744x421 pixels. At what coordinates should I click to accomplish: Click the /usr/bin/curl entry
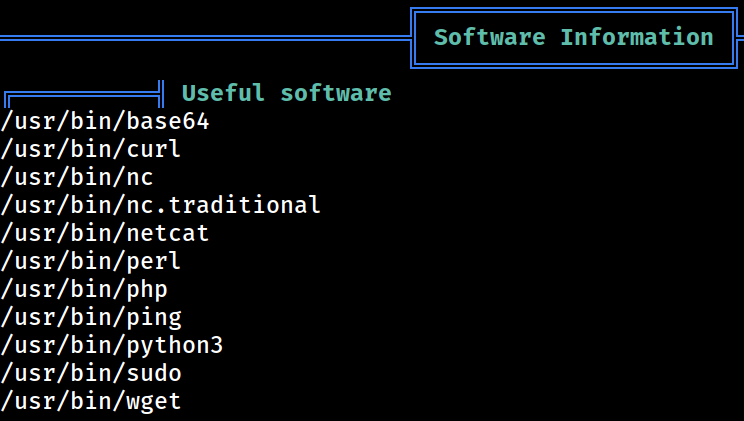click(91, 150)
